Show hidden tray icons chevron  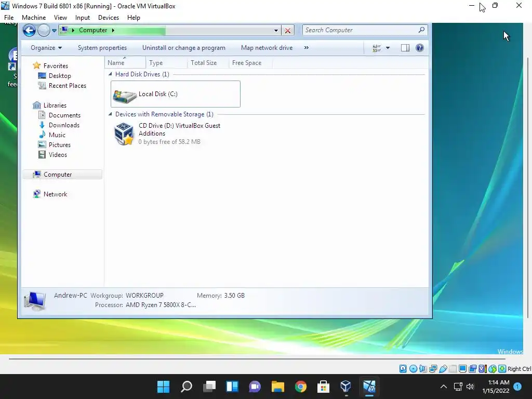click(444, 387)
